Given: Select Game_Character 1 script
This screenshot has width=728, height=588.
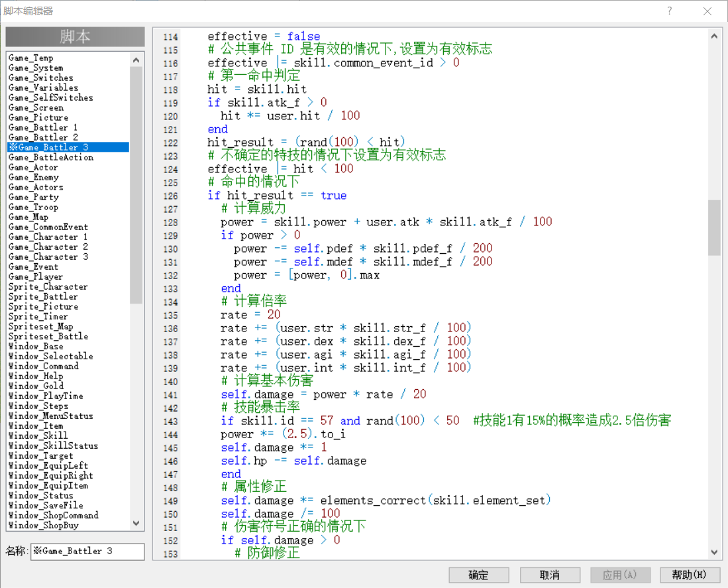Looking at the screenshot, I should coord(68,237).
